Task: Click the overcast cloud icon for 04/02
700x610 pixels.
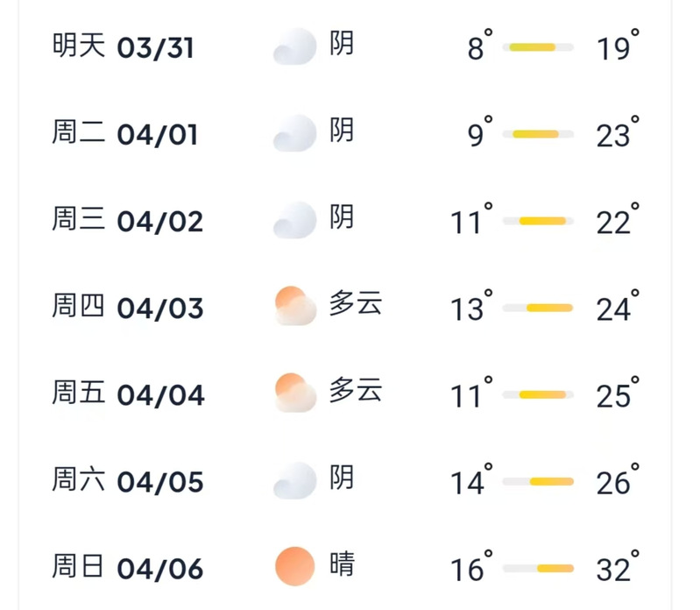Action: point(295,220)
